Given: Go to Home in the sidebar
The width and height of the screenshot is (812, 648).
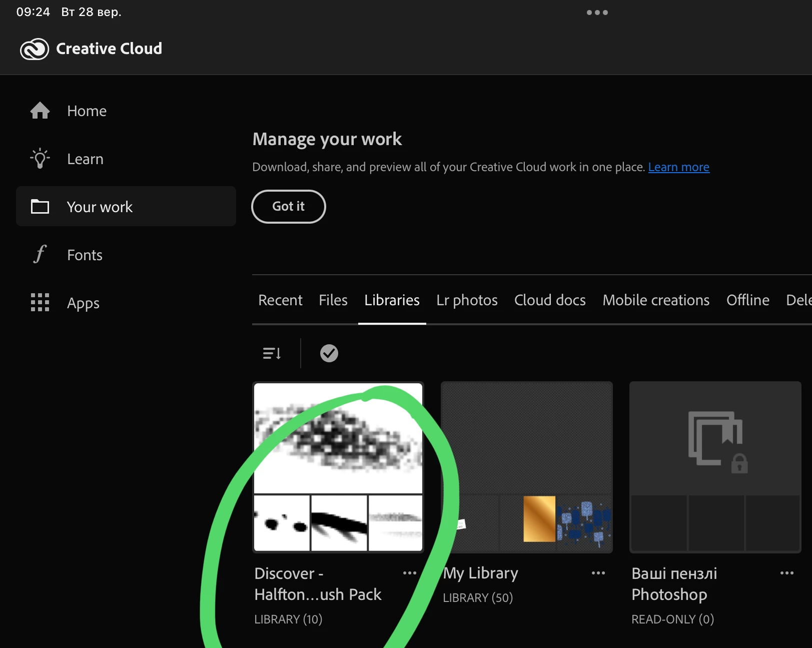Looking at the screenshot, I should 126,111.
